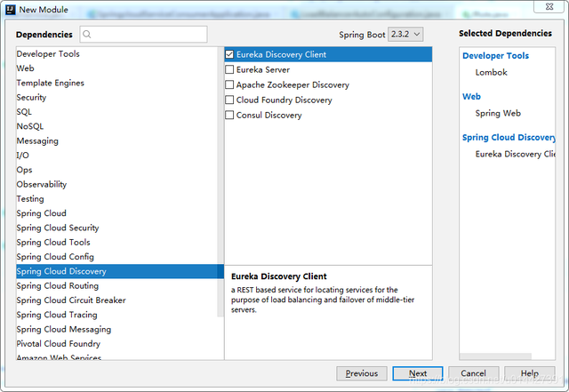Click the Next button
This screenshot has height=392, width=569.
(418, 373)
